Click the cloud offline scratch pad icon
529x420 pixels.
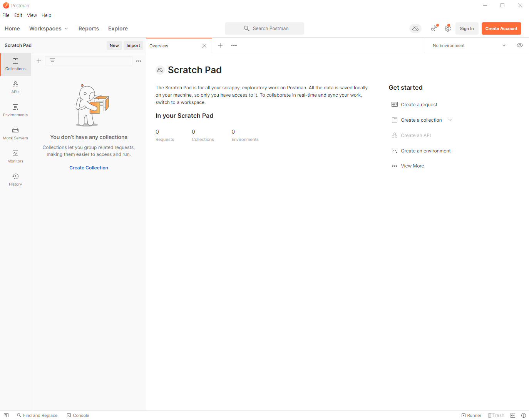point(415,28)
